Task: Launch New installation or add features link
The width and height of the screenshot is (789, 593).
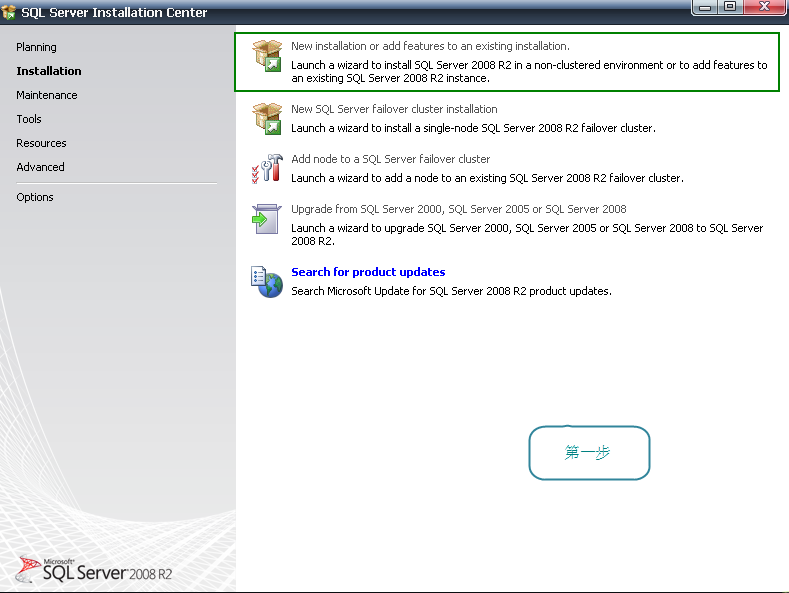Action: click(x=430, y=46)
